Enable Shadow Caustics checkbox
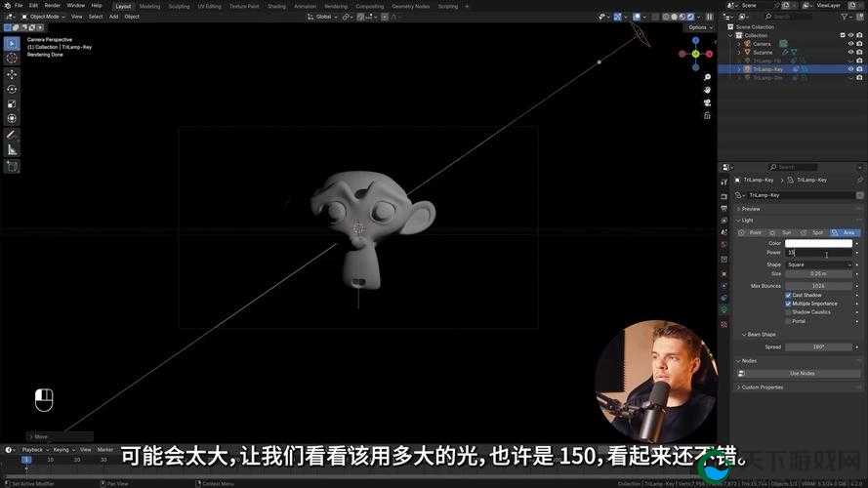Image resolution: width=868 pixels, height=488 pixels. pos(788,312)
